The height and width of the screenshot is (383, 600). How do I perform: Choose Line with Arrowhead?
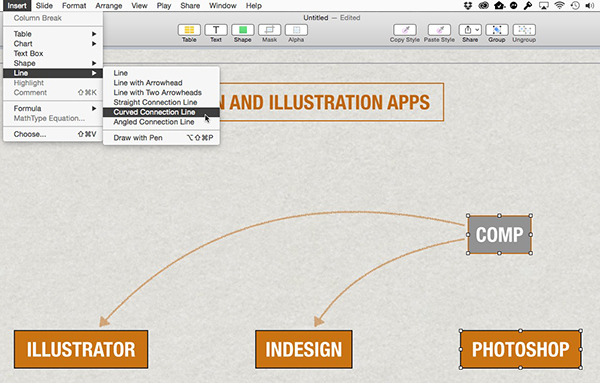[x=161, y=83]
